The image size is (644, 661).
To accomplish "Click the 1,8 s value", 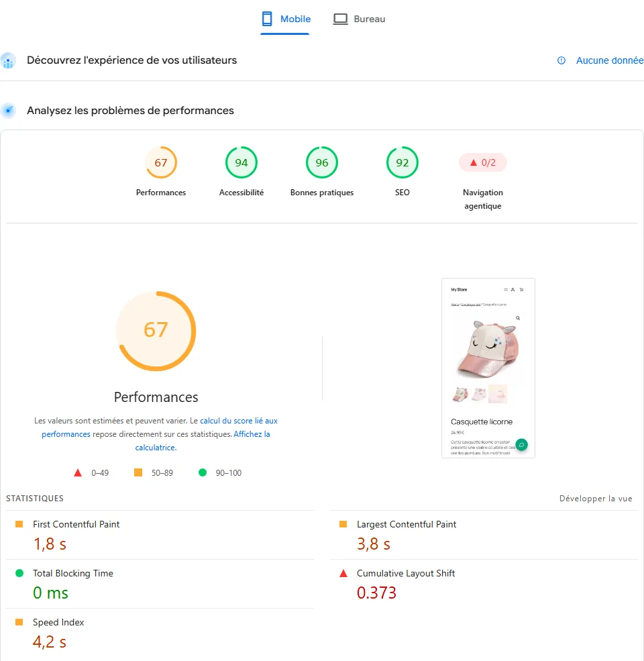I will click(50, 544).
